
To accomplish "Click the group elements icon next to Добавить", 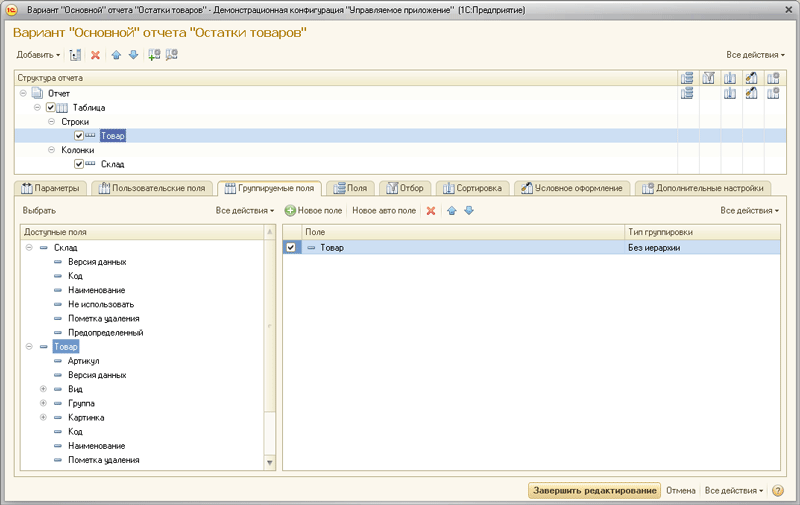I will [75, 55].
